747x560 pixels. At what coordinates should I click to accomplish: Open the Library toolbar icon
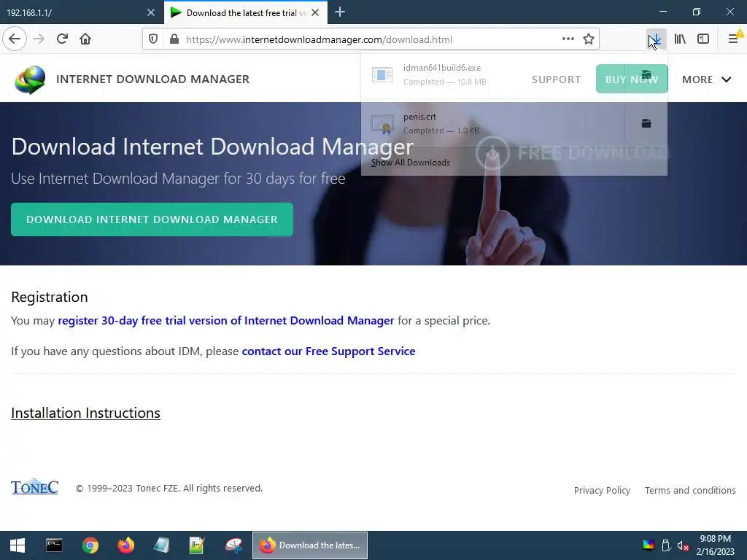click(x=680, y=39)
